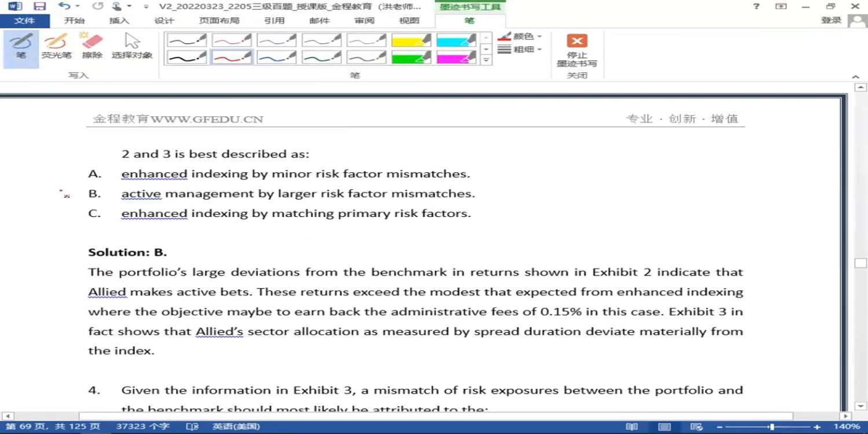Image resolution: width=868 pixels, height=434 pixels.
Task: Switch to Read Mode view in the status bar
Action: pos(632,426)
